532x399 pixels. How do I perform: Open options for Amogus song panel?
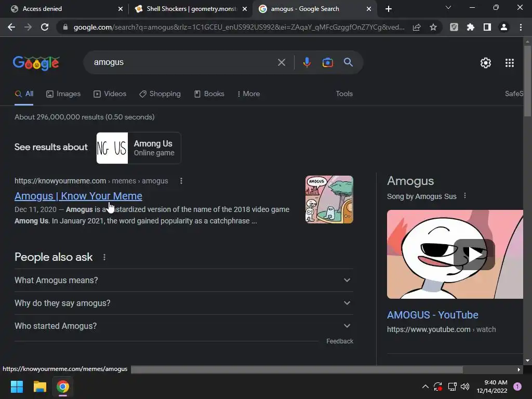pos(465,196)
